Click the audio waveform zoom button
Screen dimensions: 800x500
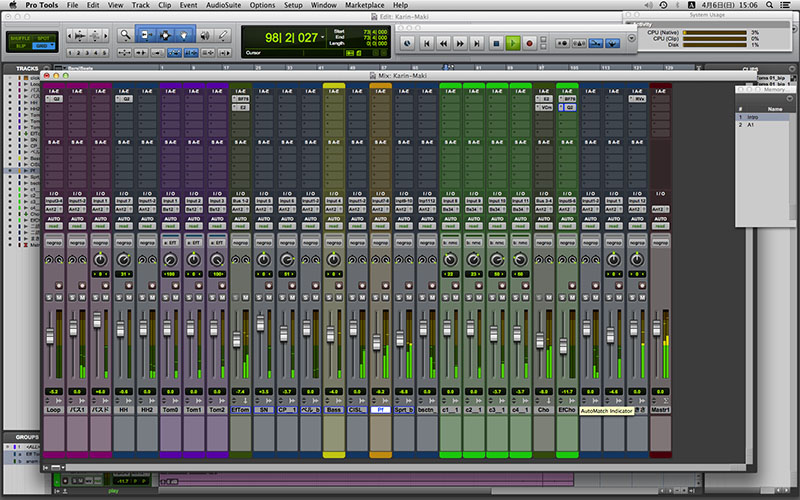(x=80, y=36)
